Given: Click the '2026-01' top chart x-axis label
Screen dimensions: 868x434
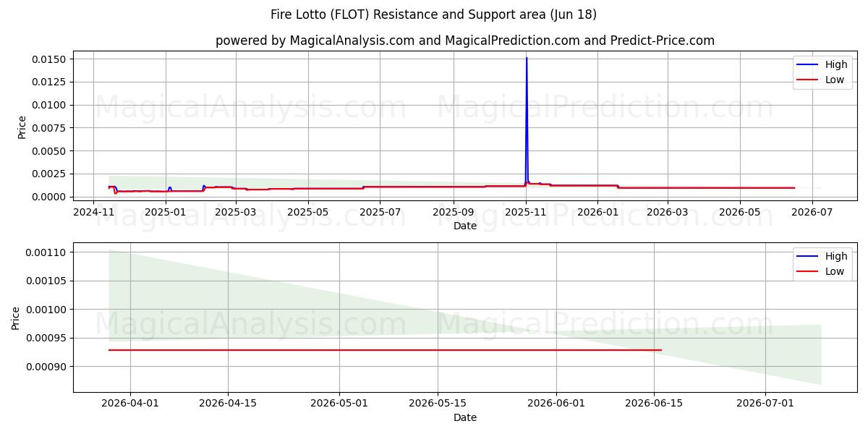Looking at the screenshot, I should [x=597, y=212].
